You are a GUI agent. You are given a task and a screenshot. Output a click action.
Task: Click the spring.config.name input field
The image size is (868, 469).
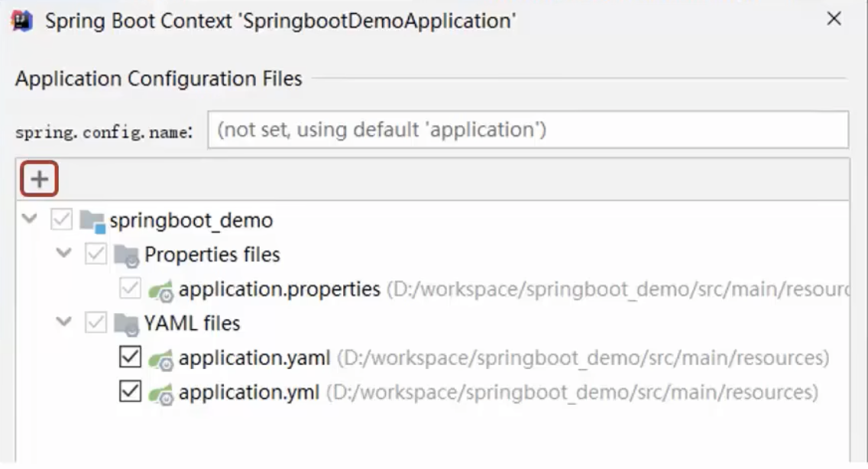[x=527, y=128]
